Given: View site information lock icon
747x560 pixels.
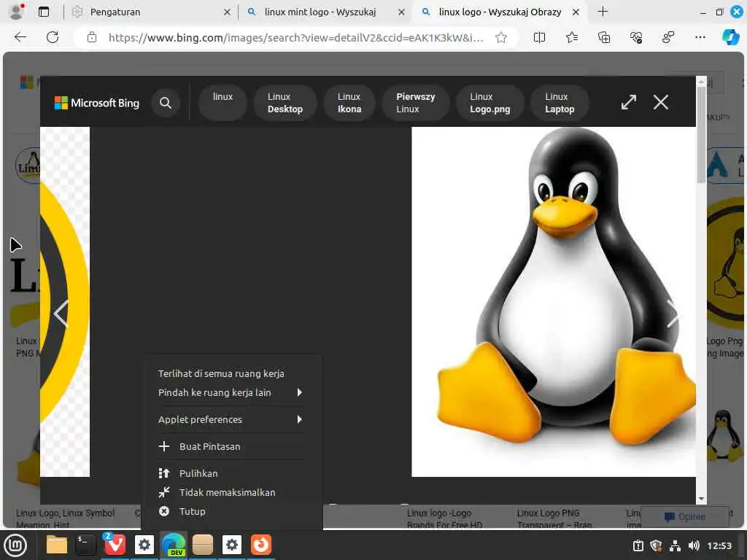Looking at the screenshot, I should click(x=92, y=37).
